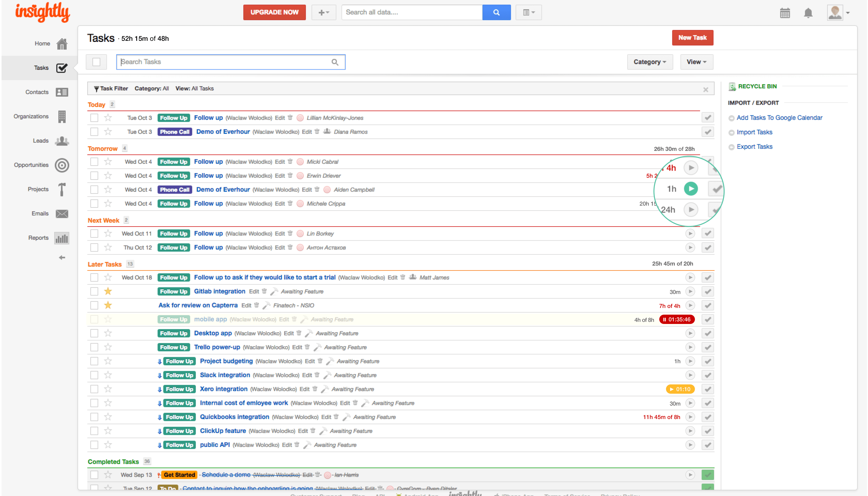This screenshot has height=496, width=868.
Task: Open the user avatar account menu
Action: point(838,13)
